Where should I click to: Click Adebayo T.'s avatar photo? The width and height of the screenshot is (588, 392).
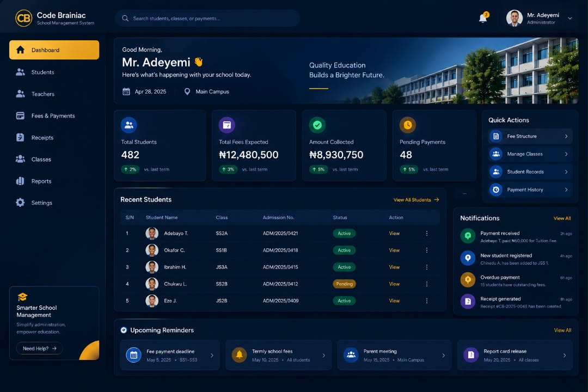click(152, 234)
